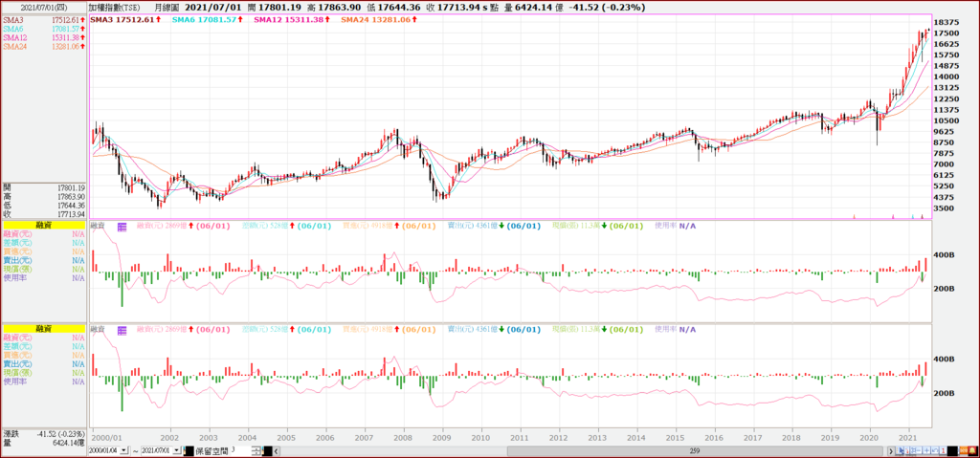Click the 17500 price axis label
Image resolution: width=980 pixels, height=458 pixels.
click(x=948, y=33)
